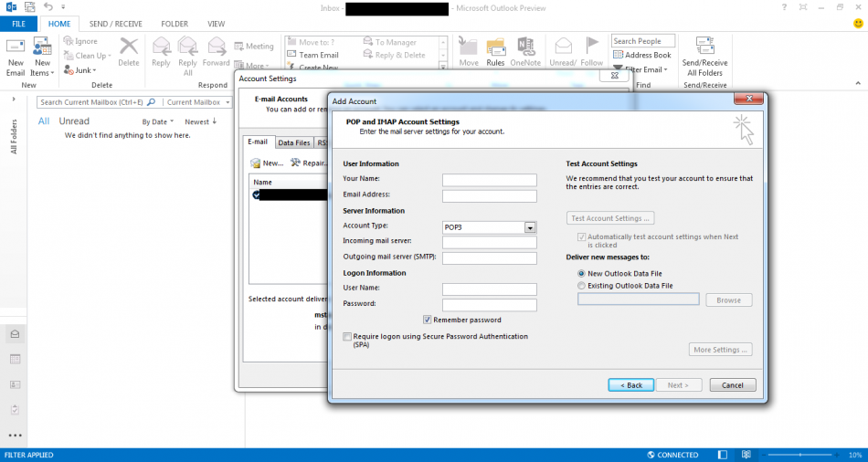
Task: Open the FILE tab
Action: [x=19, y=24]
